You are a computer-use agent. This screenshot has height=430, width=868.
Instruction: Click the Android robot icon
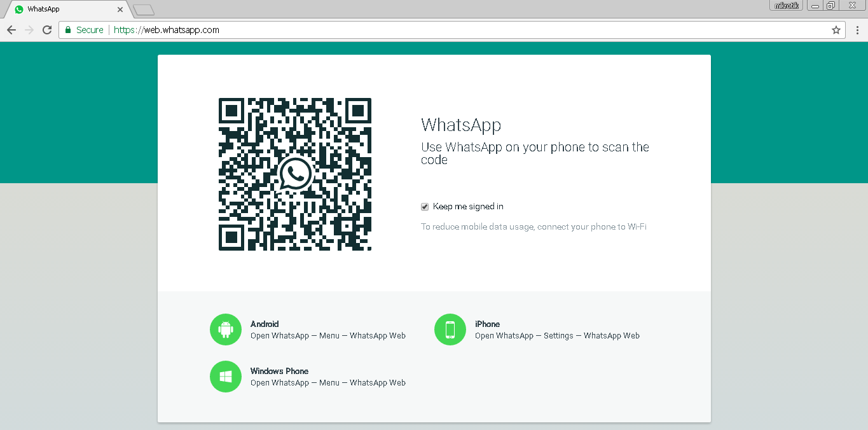pos(226,329)
